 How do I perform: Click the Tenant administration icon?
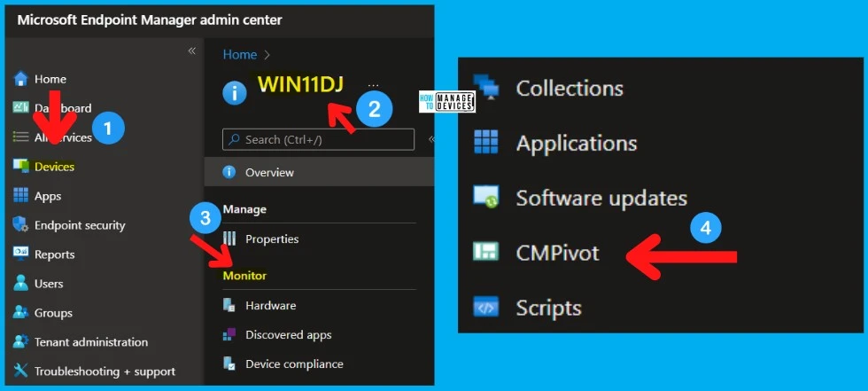20,341
